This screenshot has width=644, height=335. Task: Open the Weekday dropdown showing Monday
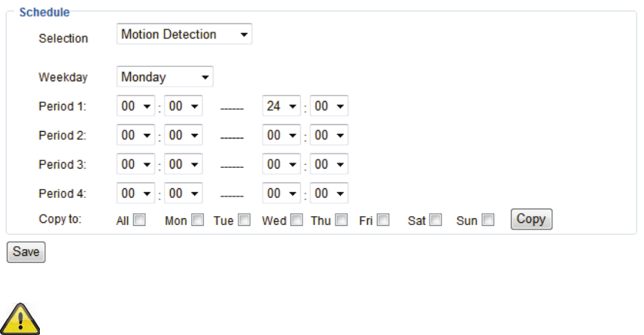165,77
